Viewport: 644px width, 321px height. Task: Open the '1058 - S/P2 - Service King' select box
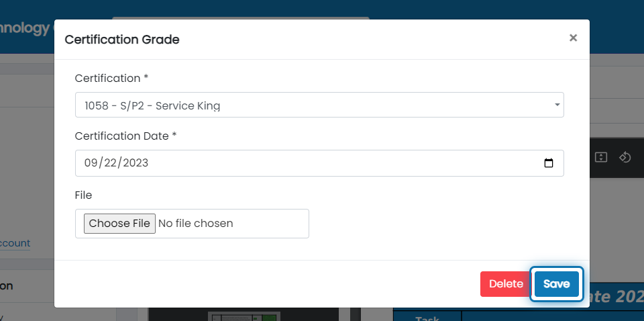click(x=319, y=105)
